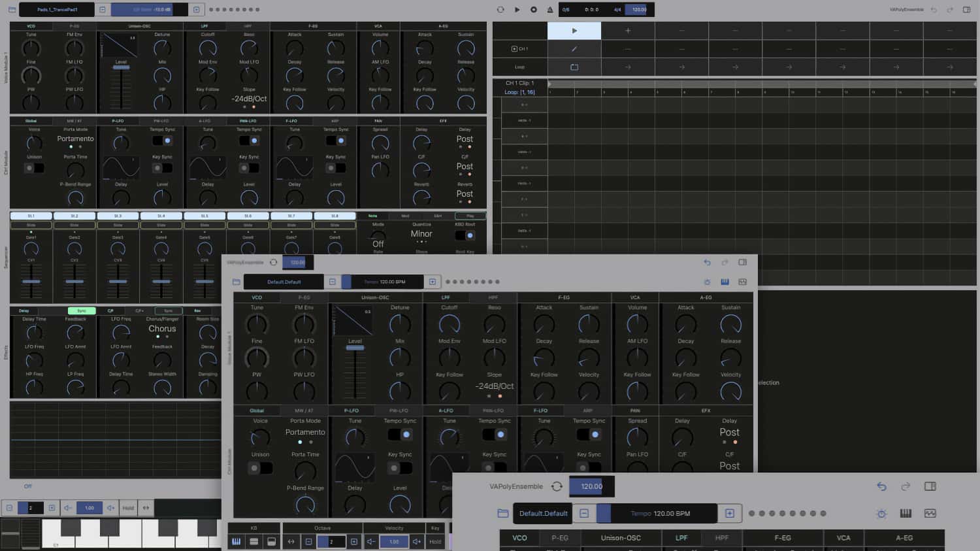Click the Tempo 120.00 BPM slider in the middle window
980x551 pixels.
click(383, 282)
